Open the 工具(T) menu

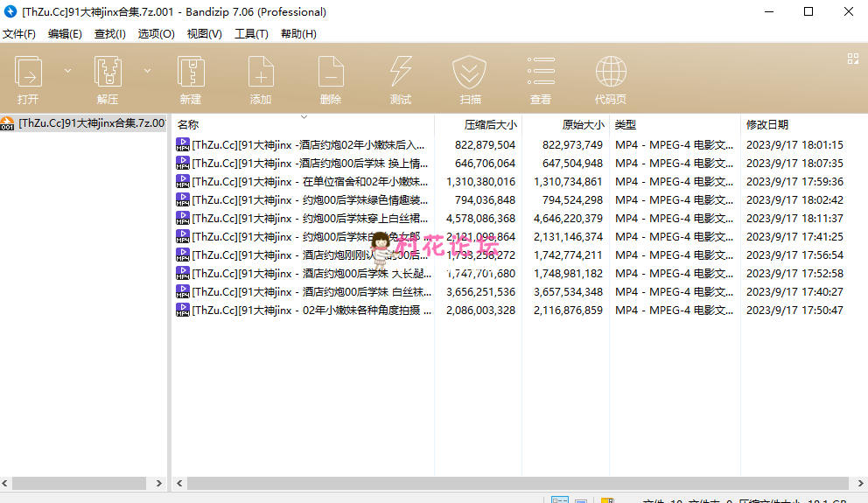pos(251,34)
